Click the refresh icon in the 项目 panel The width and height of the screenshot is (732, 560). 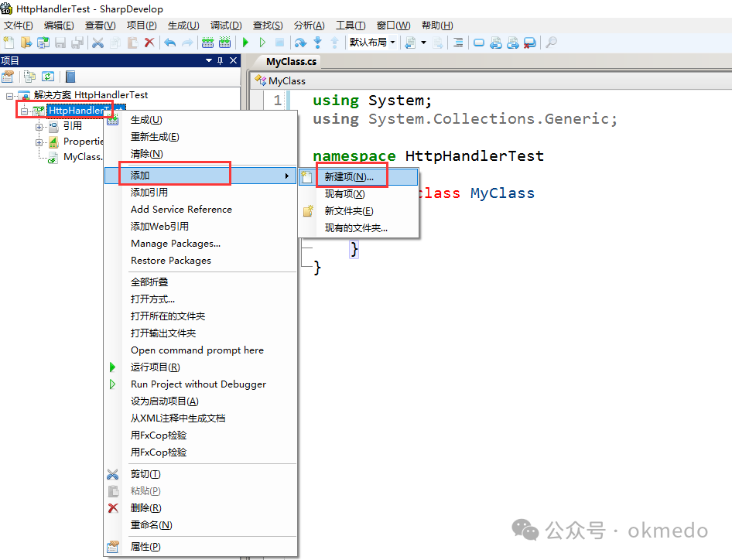47,76
